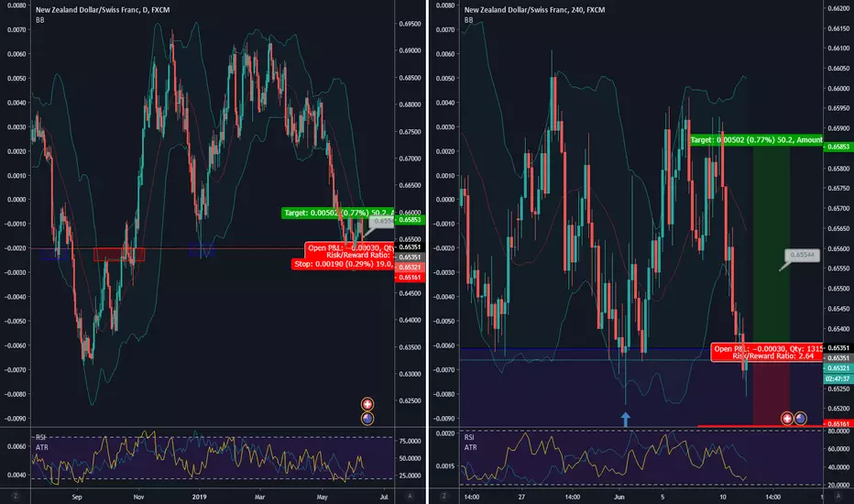Toggle auto scale A button on daily chart
The width and height of the screenshot is (854, 504).
coord(411,496)
